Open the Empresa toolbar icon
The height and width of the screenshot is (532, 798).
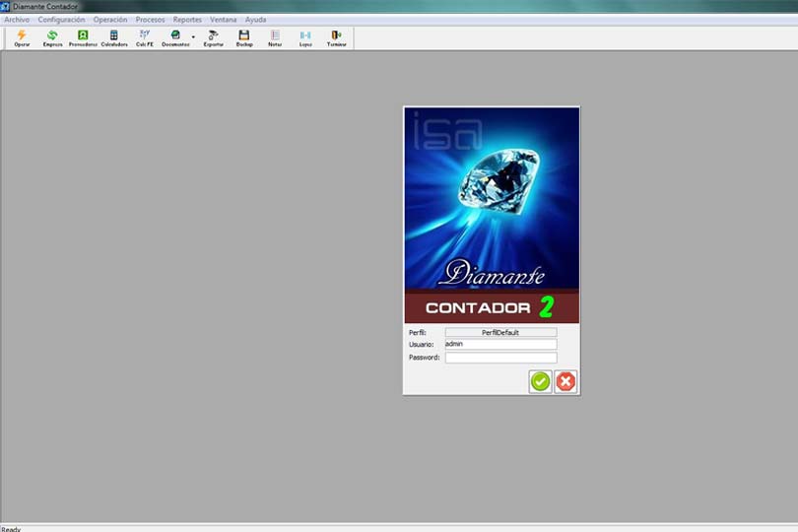52,38
